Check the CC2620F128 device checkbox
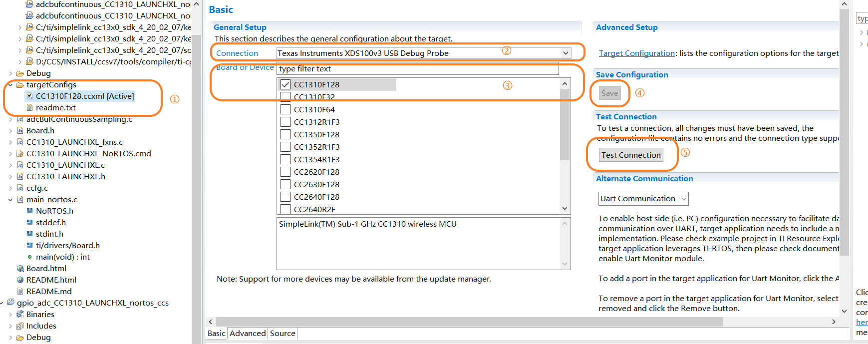The width and height of the screenshot is (868, 344). tap(286, 172)
